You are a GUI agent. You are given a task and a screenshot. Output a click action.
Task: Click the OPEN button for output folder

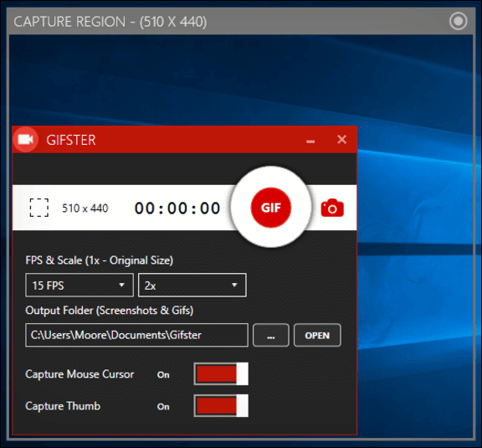pos(317,335)
